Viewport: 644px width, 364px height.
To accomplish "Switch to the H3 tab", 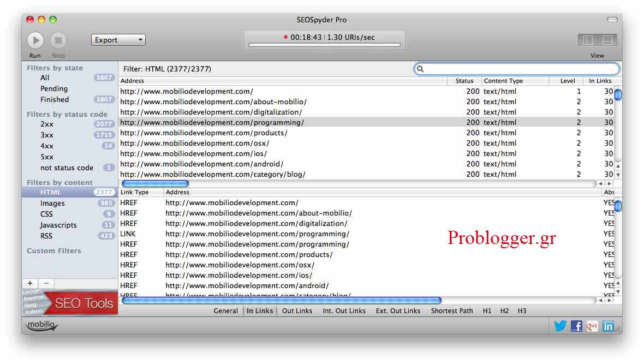I will [522, 311].
